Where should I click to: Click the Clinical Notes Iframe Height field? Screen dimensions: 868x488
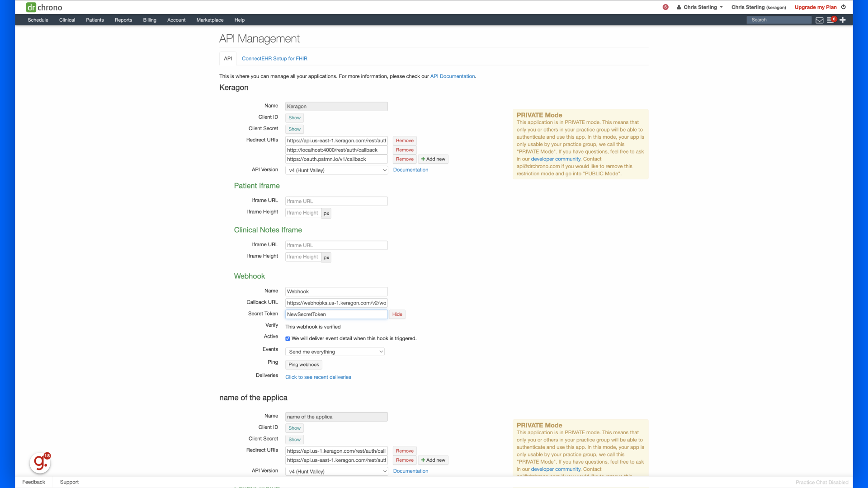pos(303,257)
